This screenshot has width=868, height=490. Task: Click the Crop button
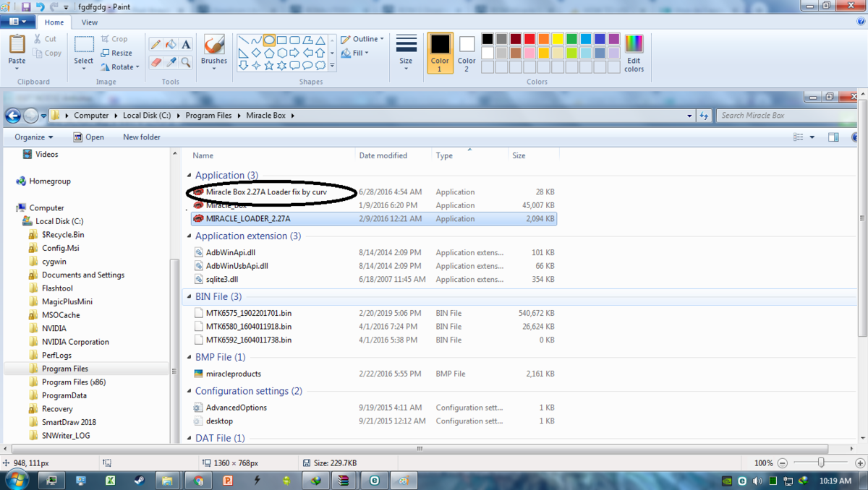coord(114,39)
